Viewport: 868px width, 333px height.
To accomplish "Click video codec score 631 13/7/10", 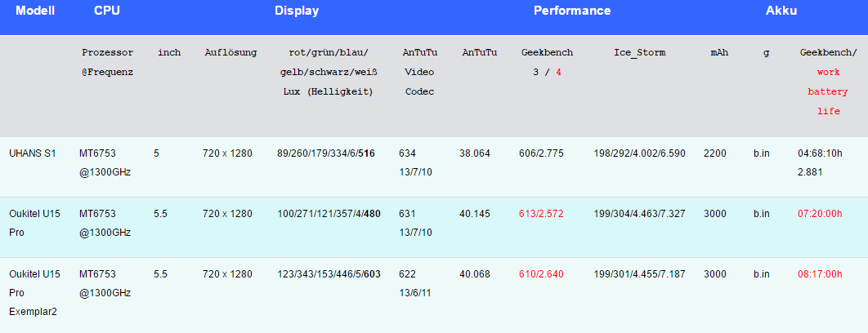I will coord(415,223).
